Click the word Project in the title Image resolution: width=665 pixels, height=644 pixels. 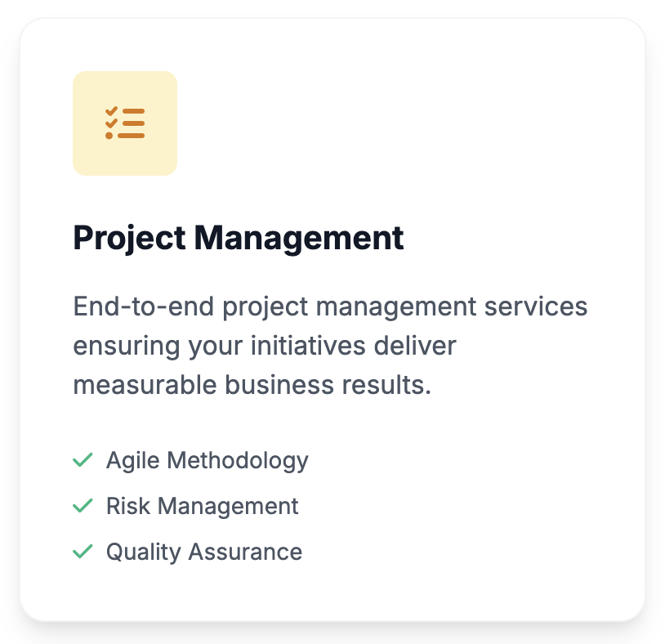click(129, 239)
